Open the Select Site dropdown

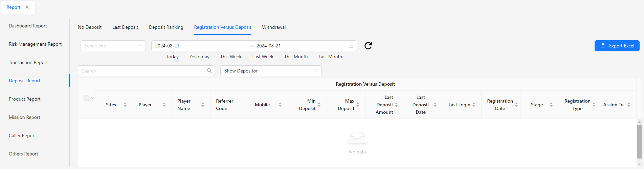click(x=113, y=46)
